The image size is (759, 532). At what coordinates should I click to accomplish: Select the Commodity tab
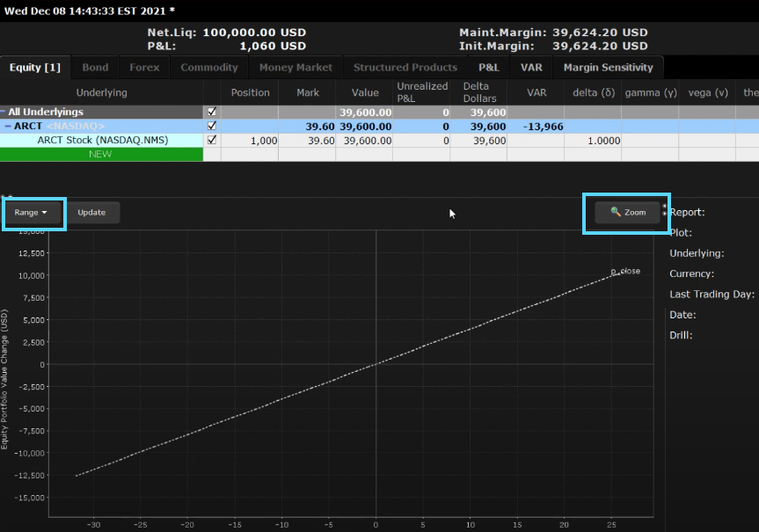[209, 68]
